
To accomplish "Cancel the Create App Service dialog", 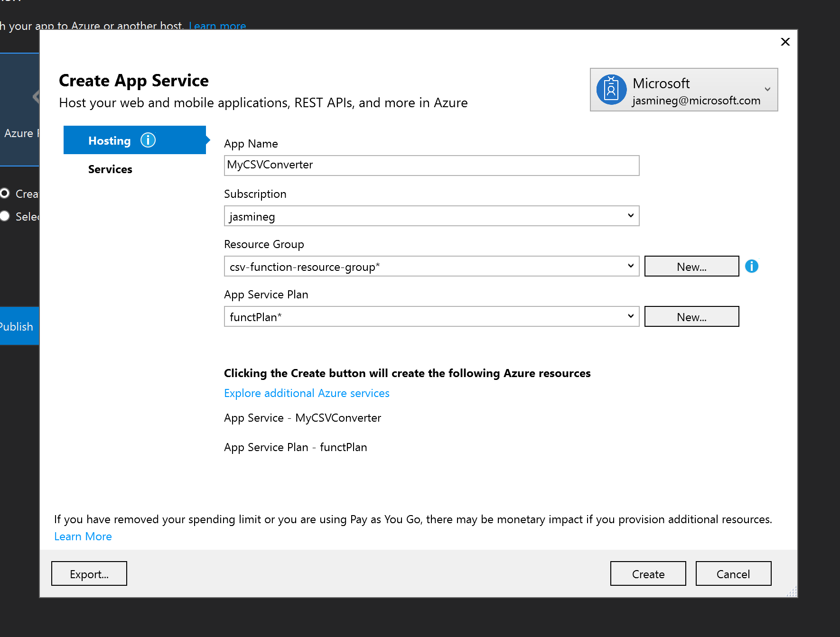I will [733, 573].
